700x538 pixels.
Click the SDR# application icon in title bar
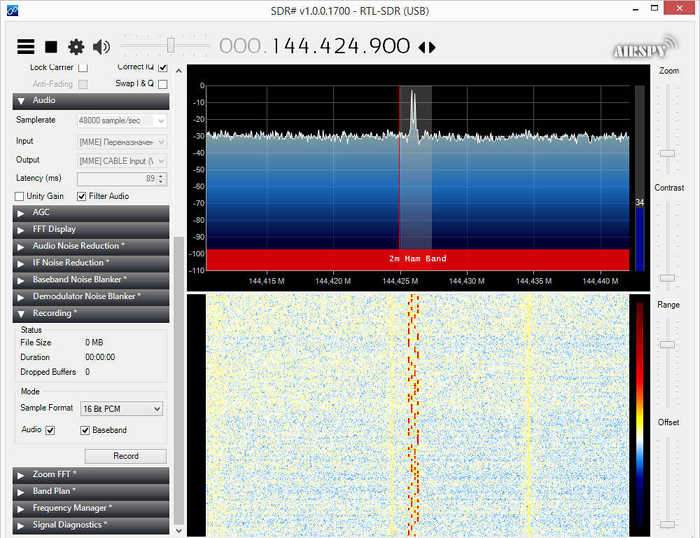click(x=12, y=9)
